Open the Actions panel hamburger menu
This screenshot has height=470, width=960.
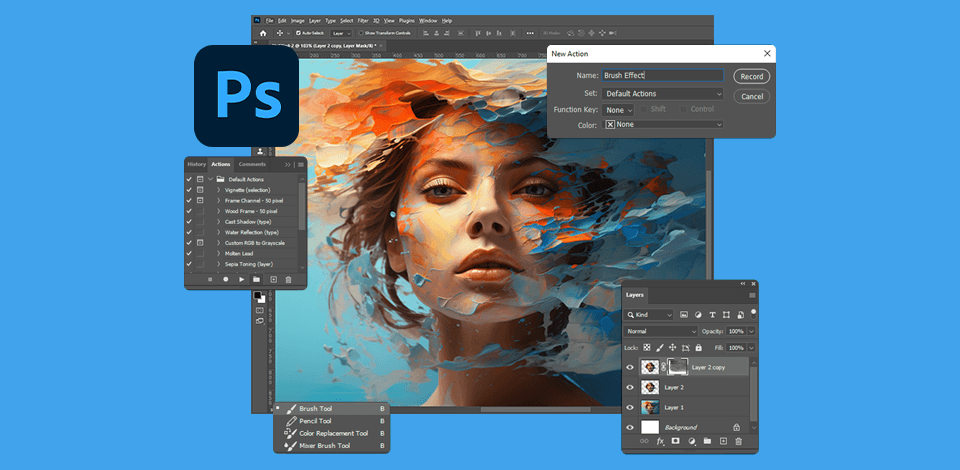pos(301,165)
